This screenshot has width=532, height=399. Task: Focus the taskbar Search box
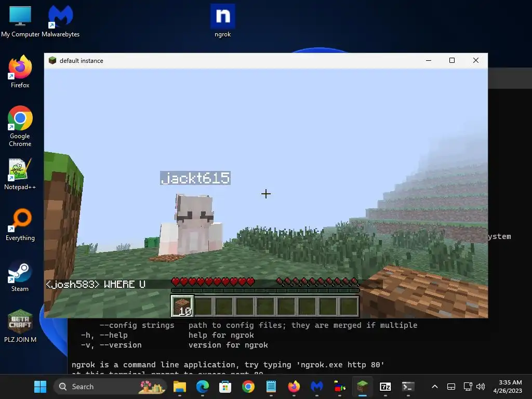(111, 387)
